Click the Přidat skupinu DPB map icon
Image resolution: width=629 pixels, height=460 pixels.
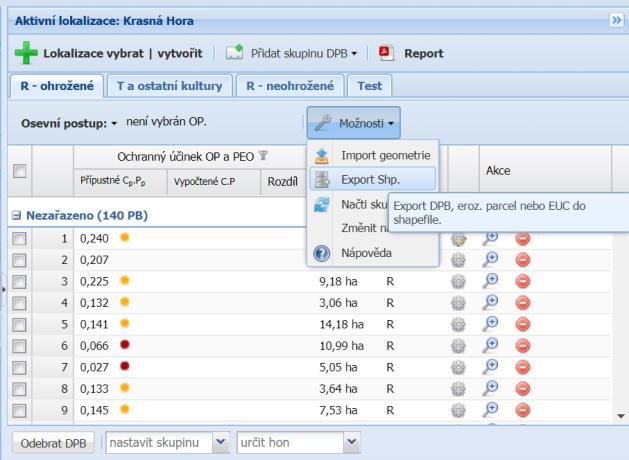point(234,53)
